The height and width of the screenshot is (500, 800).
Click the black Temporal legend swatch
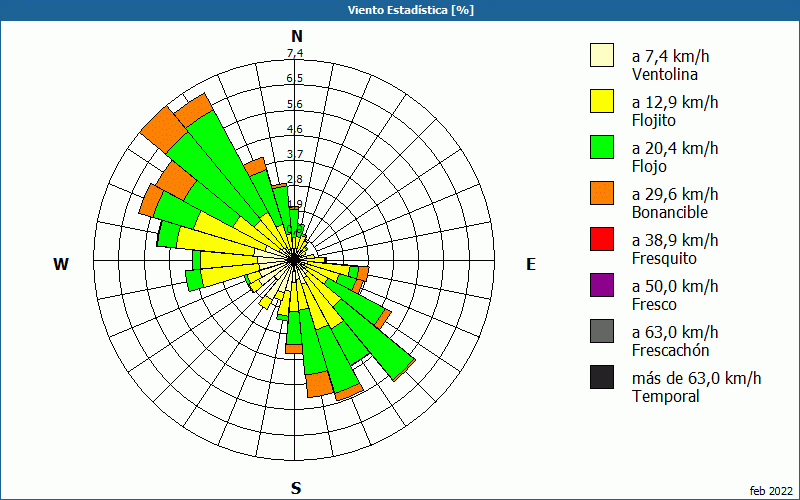pos(602,377)
